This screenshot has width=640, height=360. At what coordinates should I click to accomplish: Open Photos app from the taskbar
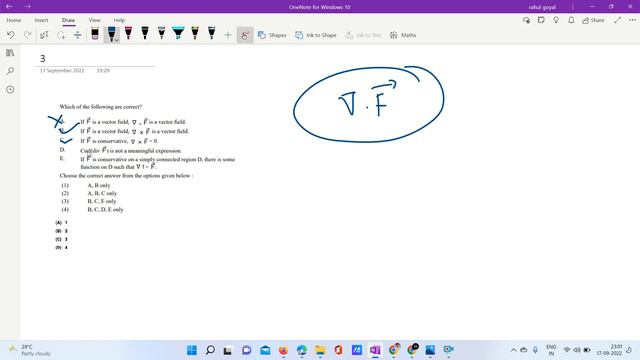click(430, 350)
